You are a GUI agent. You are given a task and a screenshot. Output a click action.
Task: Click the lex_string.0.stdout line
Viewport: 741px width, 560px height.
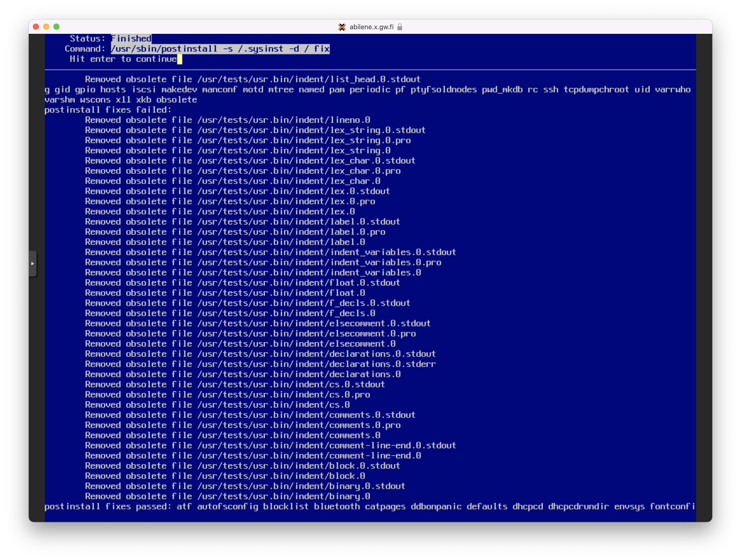tap(255, 130)
